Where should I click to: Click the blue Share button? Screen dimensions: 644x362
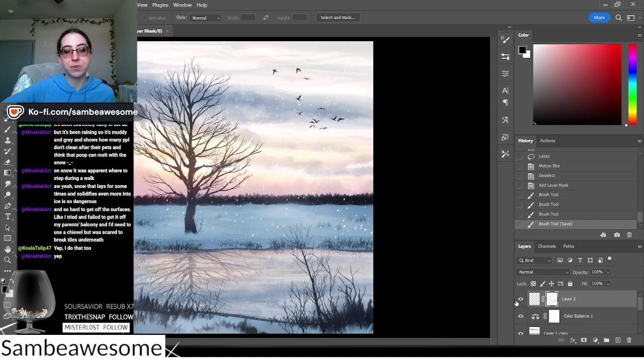click(599, 18)
